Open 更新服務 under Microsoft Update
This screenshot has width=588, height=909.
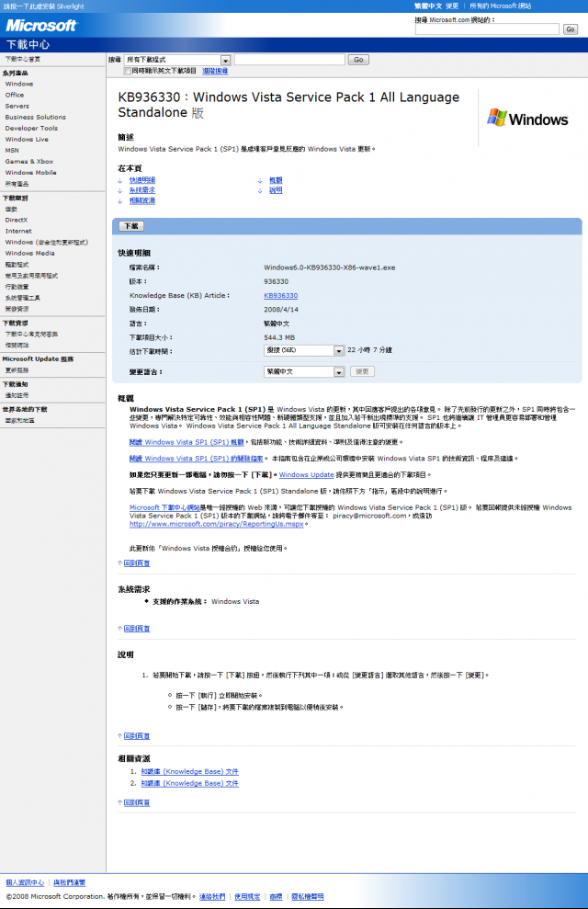click(x=17, y=370)
